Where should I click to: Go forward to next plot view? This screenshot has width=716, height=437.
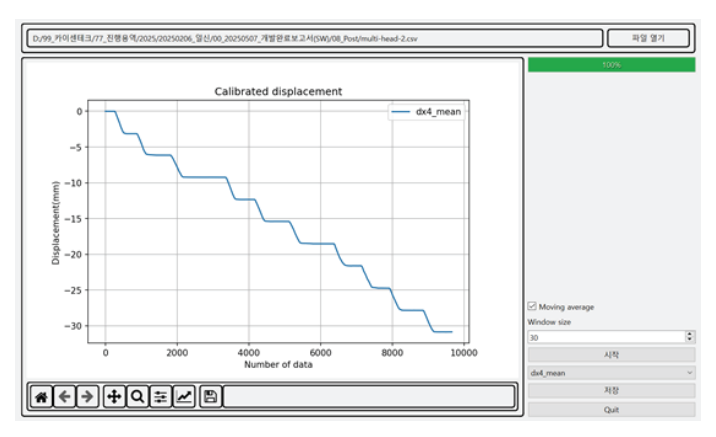(x=88, y=397)
